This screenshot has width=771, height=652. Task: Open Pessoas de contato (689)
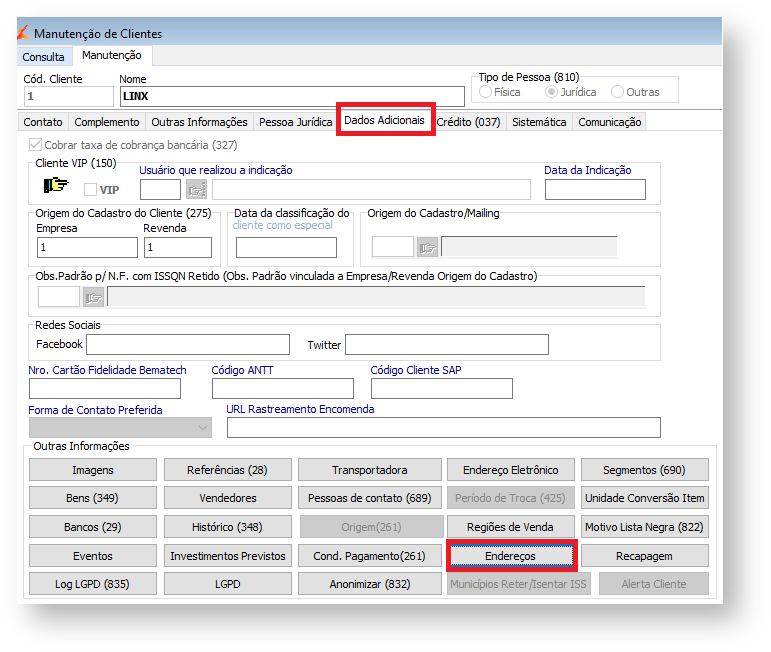pos(369,498)
